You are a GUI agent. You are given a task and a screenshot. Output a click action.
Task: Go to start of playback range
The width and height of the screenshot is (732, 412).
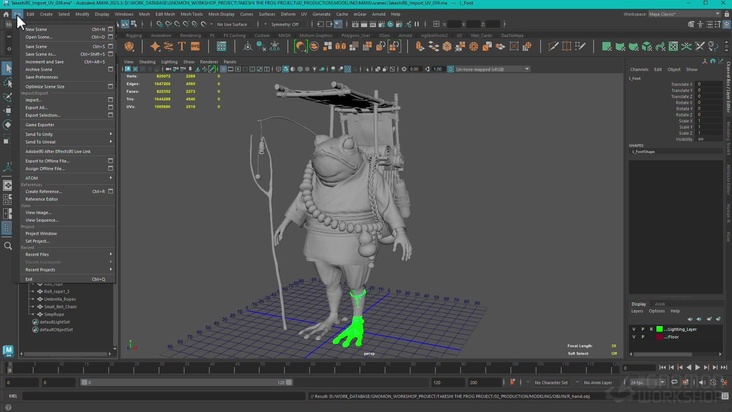point(662,368)
